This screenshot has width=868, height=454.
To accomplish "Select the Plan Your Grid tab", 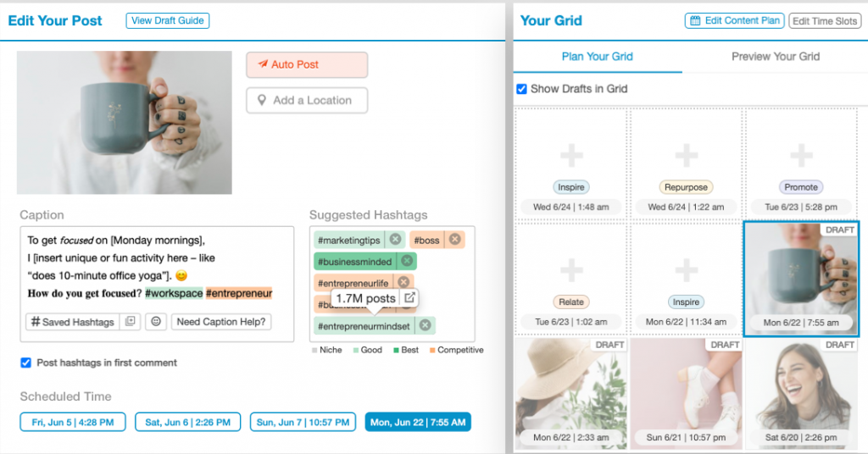I will click(598, 57).
